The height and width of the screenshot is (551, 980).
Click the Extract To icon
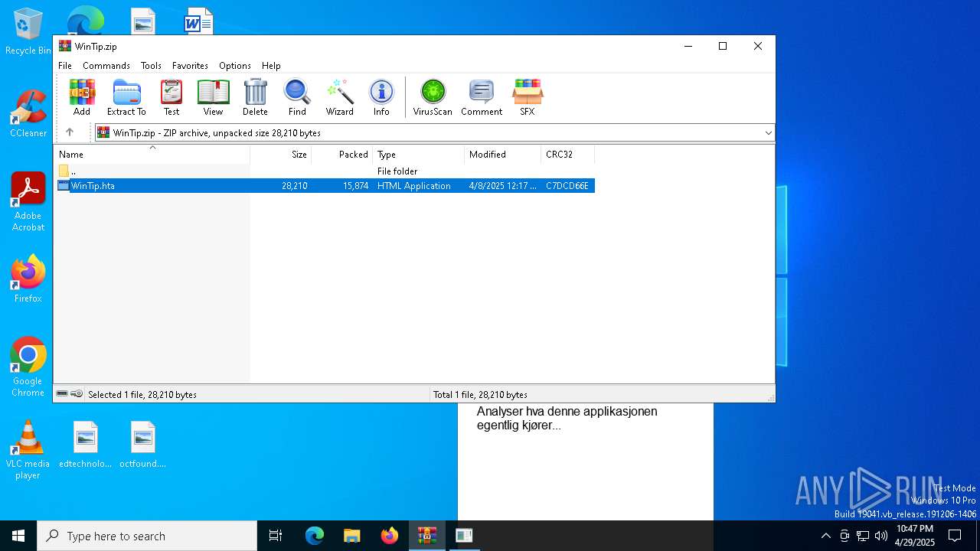tap(126, 97)
